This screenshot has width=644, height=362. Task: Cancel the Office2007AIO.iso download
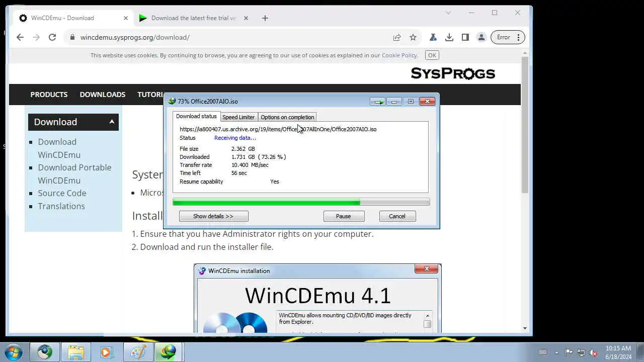click(x=397, y=216)
